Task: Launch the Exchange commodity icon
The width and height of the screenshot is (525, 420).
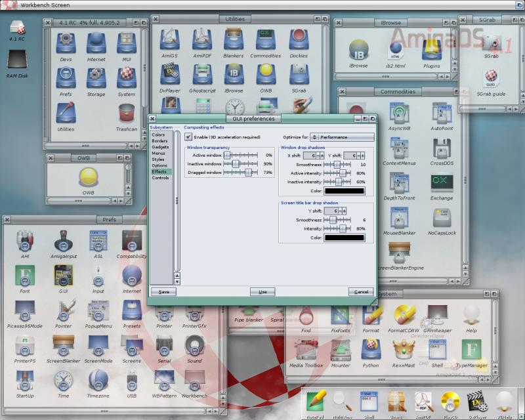Action: pos(441,184)
